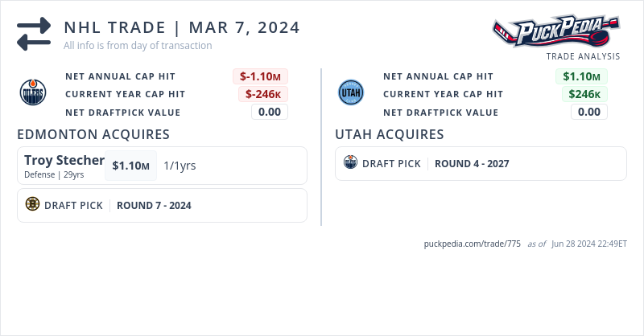
Task: Click the Boston Bruins draft pick logo
Action: (x=32, y=205)
